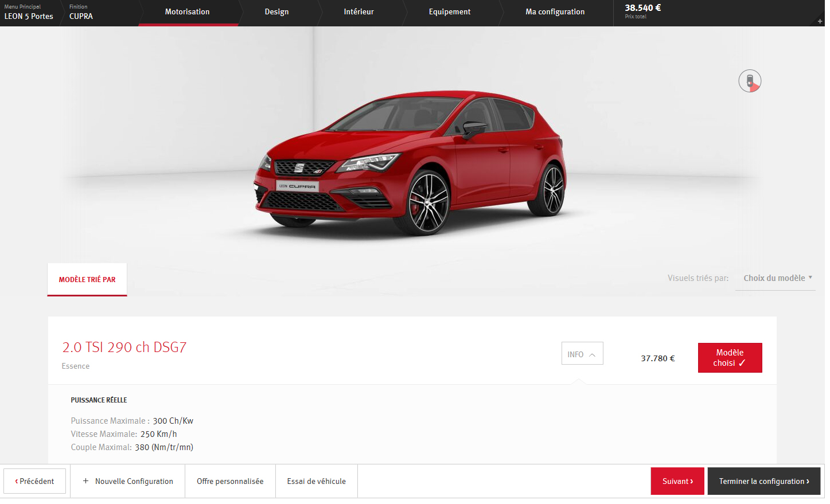Switch to the Intérieur step
The width and height of the screenshot is (830, 504).
359,12
